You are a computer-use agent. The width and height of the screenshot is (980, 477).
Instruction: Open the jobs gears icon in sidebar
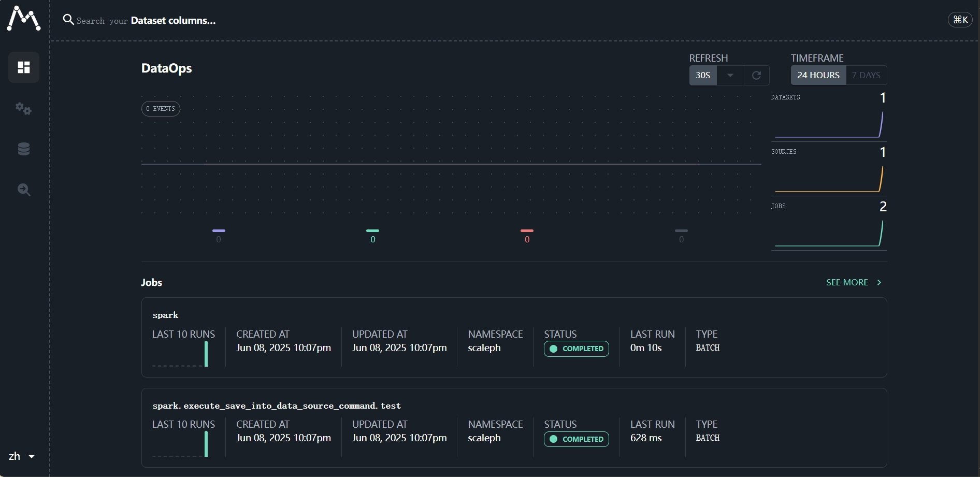click(24, 108)
